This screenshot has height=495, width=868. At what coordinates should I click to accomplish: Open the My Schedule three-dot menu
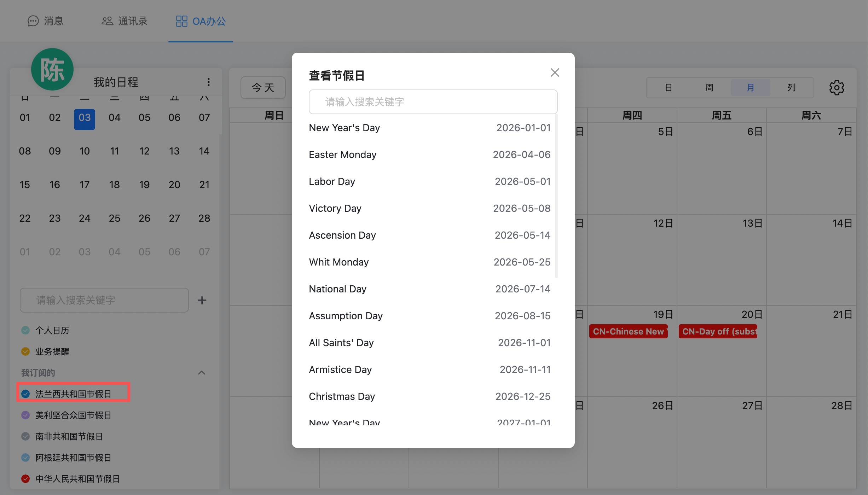click(x=209, y=82)
